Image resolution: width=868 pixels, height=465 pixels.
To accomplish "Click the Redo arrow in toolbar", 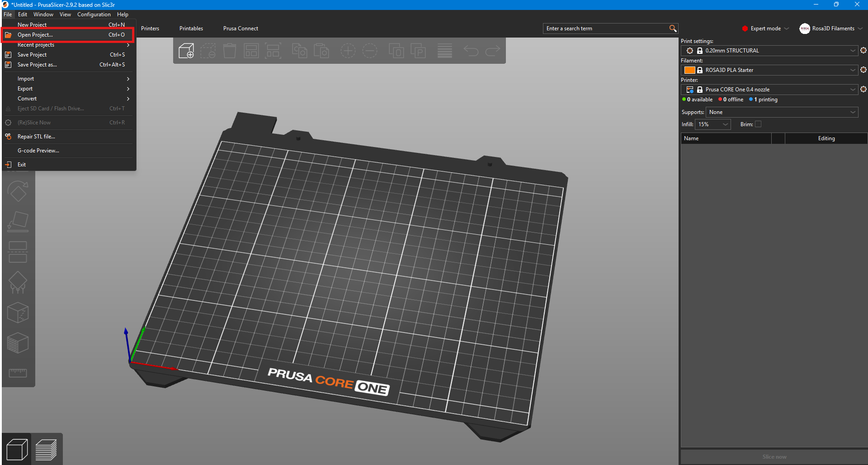I will 492,51.
